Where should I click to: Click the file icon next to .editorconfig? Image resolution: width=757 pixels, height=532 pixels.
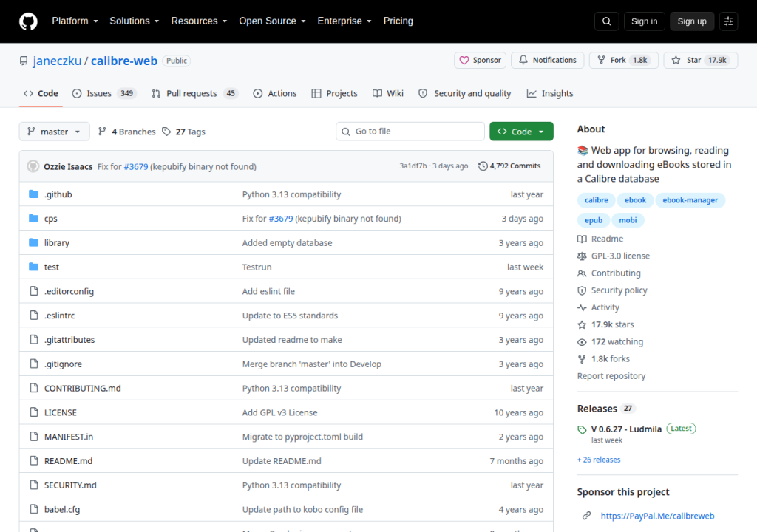coord(34,291)
